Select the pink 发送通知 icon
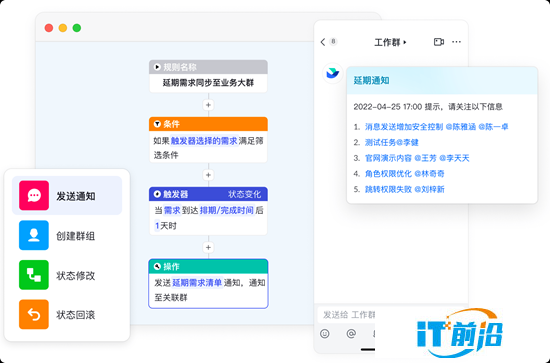The height and width of the screenshot is (363, 550). point(34,195)
